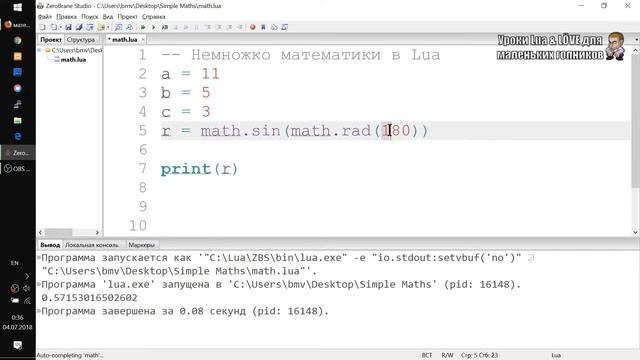Set project directory from the current file
Image resolution: width=640 pixels, height=360 pixels.
coord(90,27)
